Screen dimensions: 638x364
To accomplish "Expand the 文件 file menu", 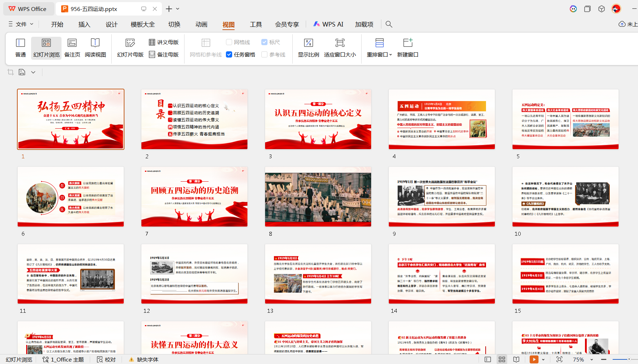I will pyautogui.click(x=21, y=24).
